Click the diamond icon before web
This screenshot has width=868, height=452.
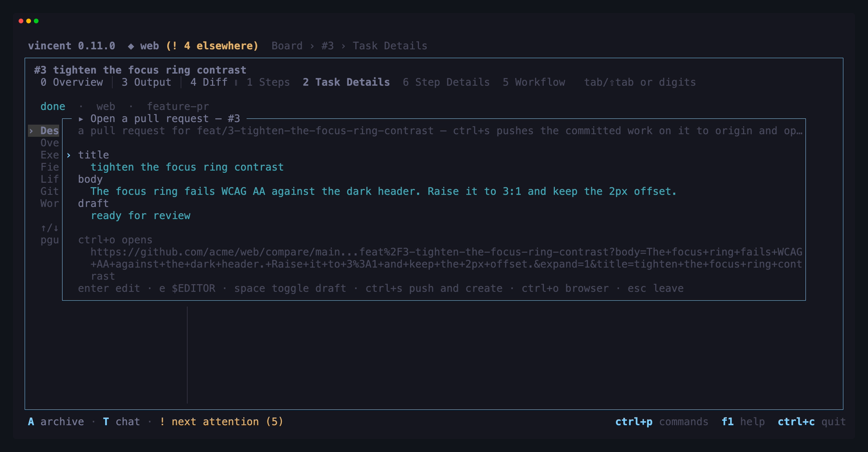(131, 46)
